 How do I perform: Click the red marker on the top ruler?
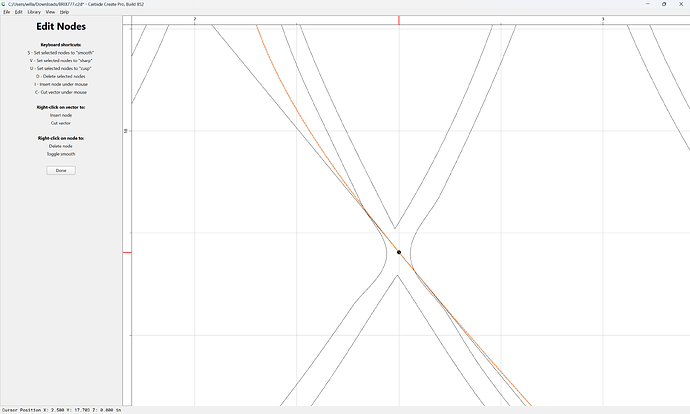[399, 20]
